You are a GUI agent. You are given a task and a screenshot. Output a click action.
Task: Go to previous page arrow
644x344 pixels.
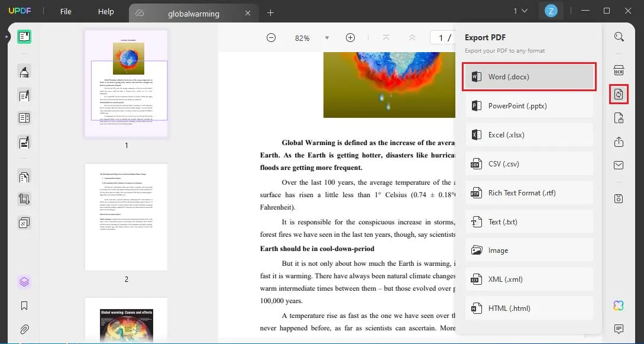click(x=412, y=38)
